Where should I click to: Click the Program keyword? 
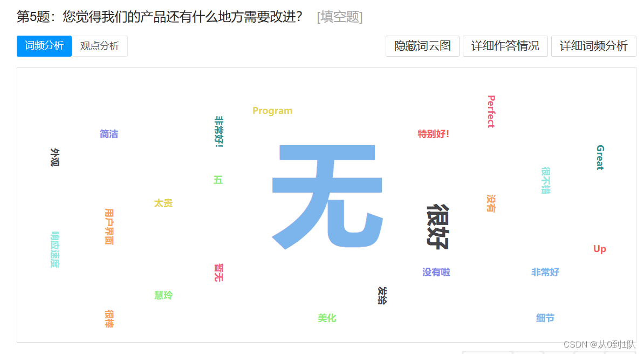click(272, 111)
